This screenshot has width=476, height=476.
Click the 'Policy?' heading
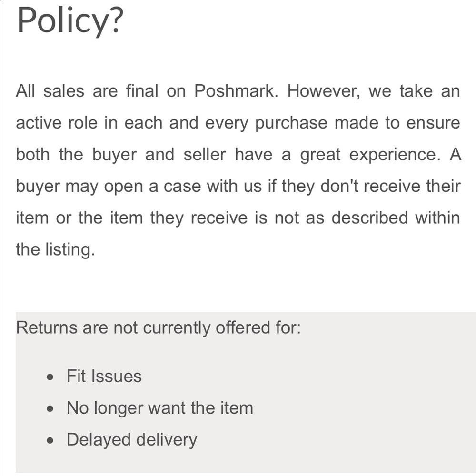coord(70,20)
